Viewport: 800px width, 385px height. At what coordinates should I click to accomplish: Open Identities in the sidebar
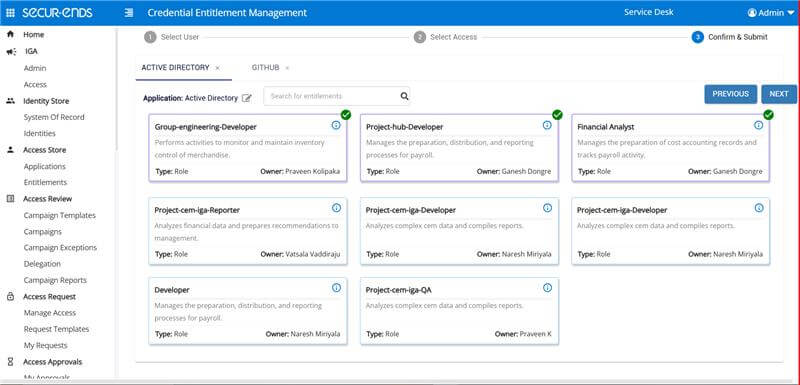[x=39, y=133]
